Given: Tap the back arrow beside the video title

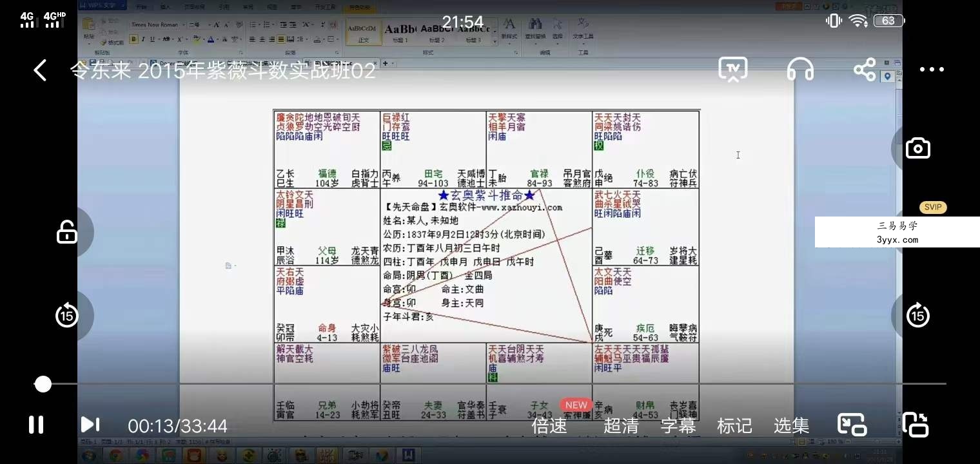Looking at the screenshot, I should pyautogui.click(x=41, y=70).
